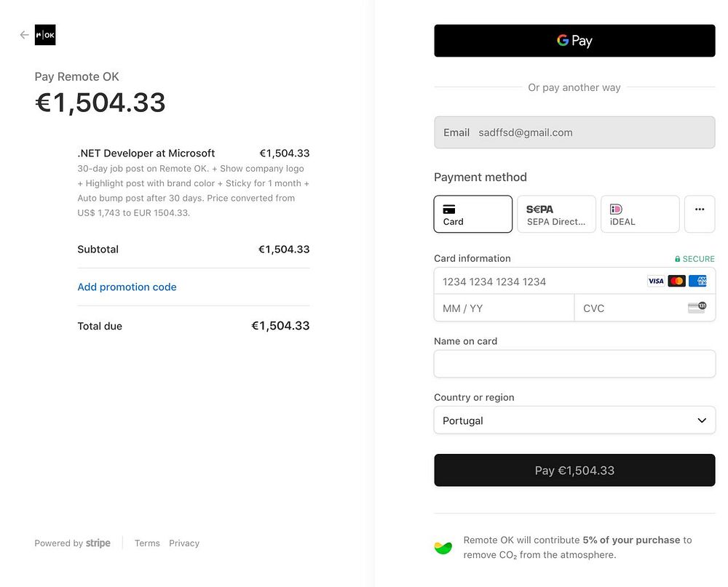Screen dimensions: 728x587
Task: Click the green SECURE lock icon
Action: click(678, 259)
